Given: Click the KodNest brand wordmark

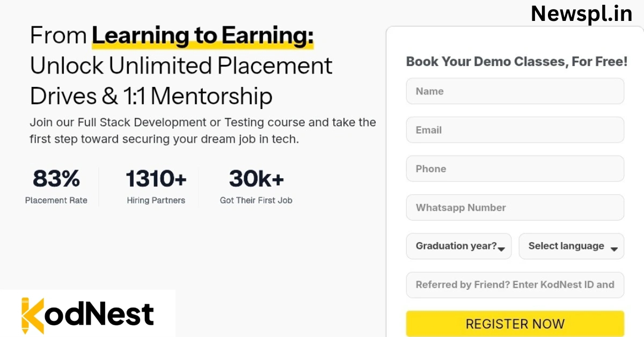Looking at the screenshot, I should [x=87, y=314].
